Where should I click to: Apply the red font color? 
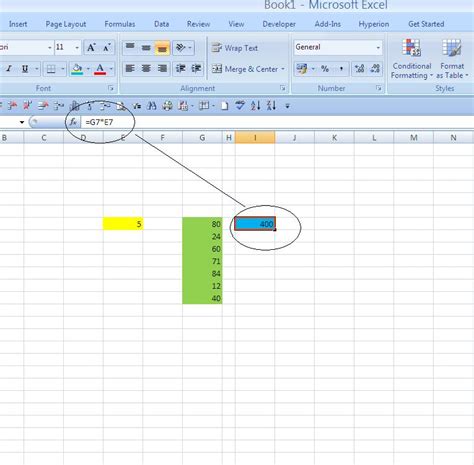[100, 69]
